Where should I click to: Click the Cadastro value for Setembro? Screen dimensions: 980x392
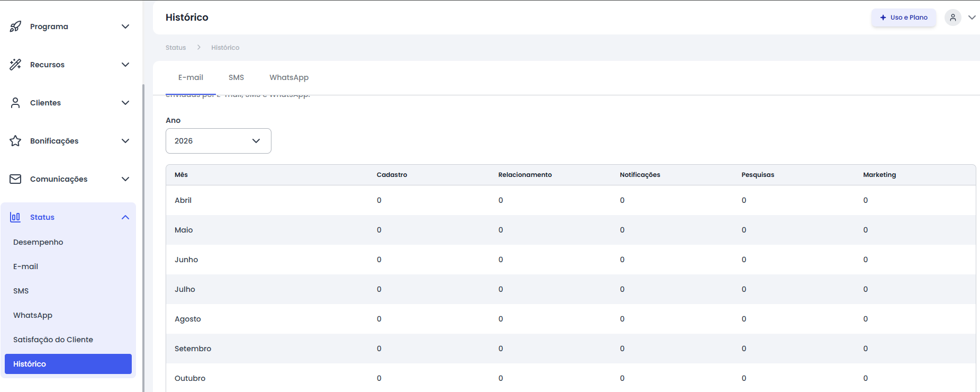point(379,349)
